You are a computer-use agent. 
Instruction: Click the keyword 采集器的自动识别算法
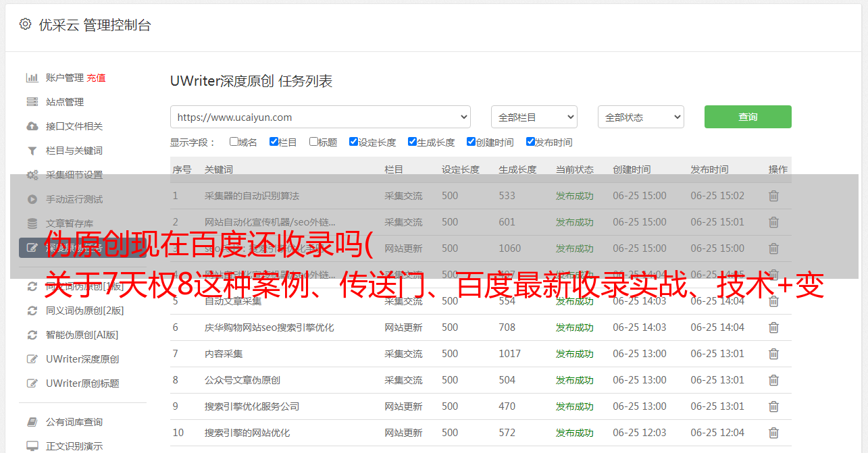(x=252, y=196)
